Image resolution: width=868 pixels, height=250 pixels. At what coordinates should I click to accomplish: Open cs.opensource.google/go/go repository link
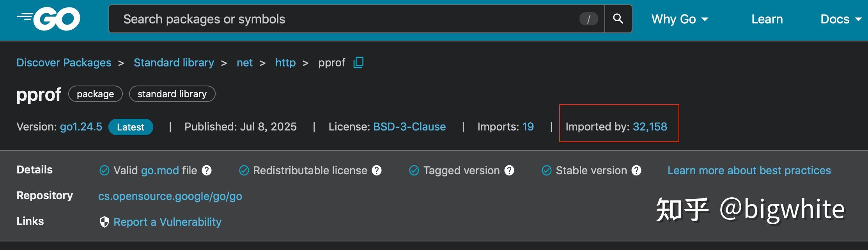pos(170,196)
